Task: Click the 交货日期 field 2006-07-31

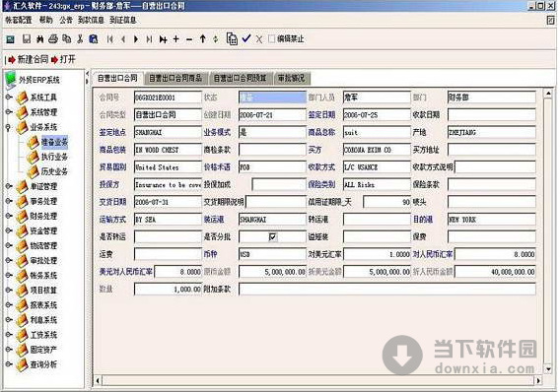Action: pyautogui.click(x=168, y=202)
